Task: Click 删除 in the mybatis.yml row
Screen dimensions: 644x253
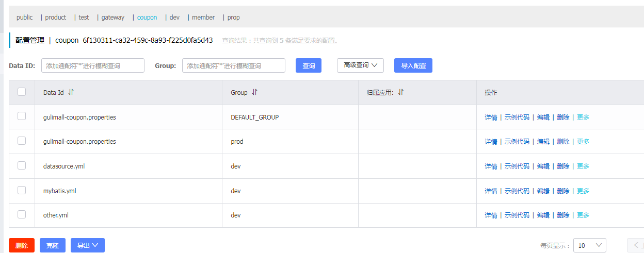Action: click(x=563, y=191)
